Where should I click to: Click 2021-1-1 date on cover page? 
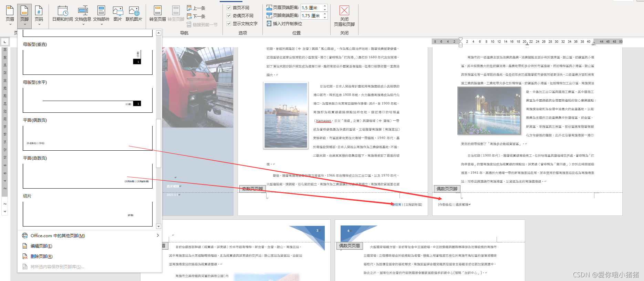click(173, 195)
